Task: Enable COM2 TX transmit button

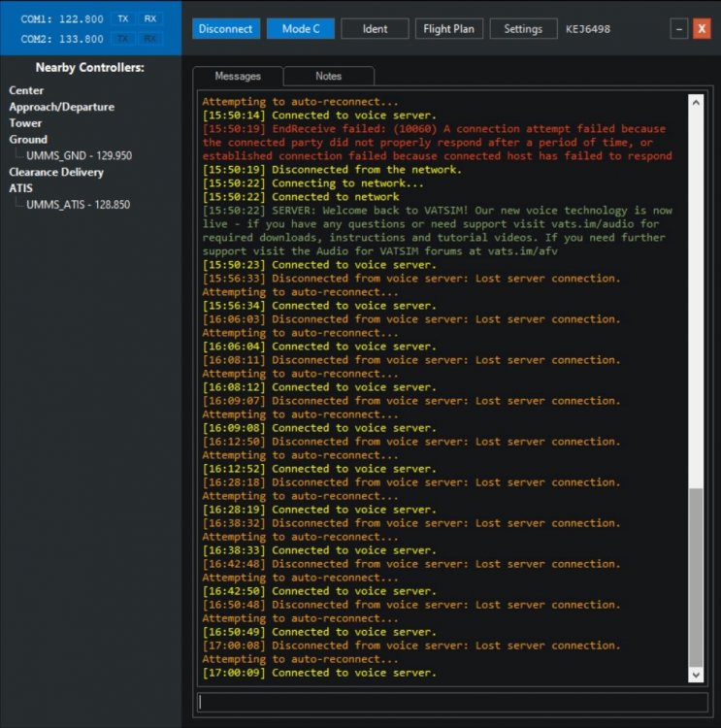Action: 123,39
